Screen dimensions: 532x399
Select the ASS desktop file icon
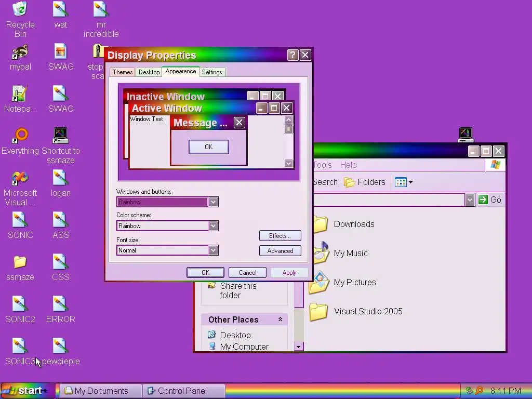[60, 220]
